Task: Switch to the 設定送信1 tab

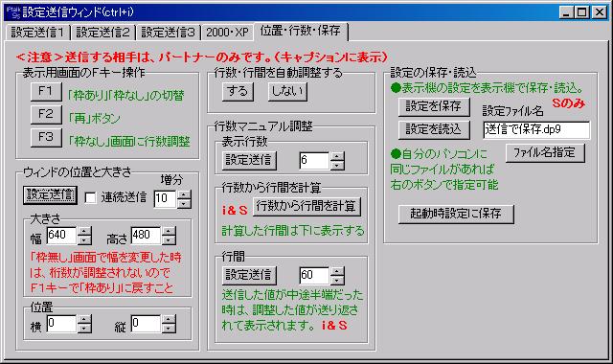Action: [37, 33]
